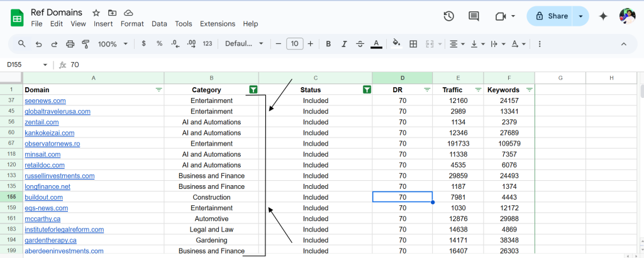The height and width of the screenshot is (258, 644).
Task: Click the Share button
Action: point(550,16)
